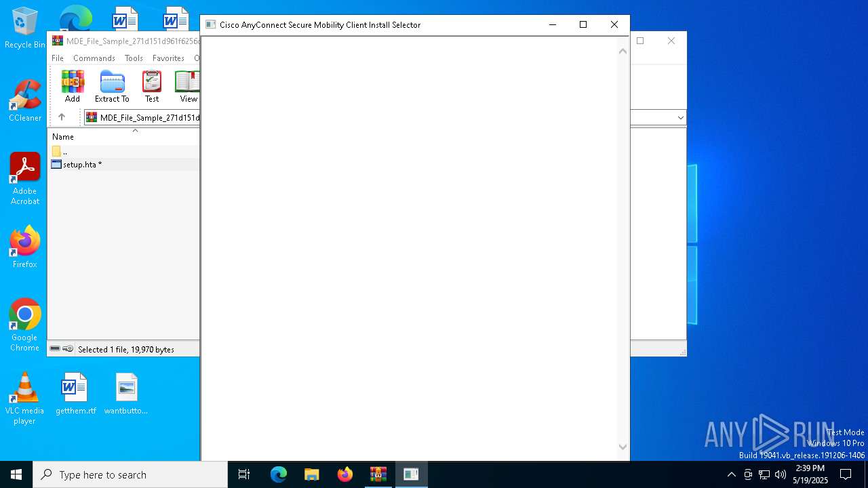This screenshot has height=488, width=868.
Task: Open the volume control tray icon
Action: [781, 474]
